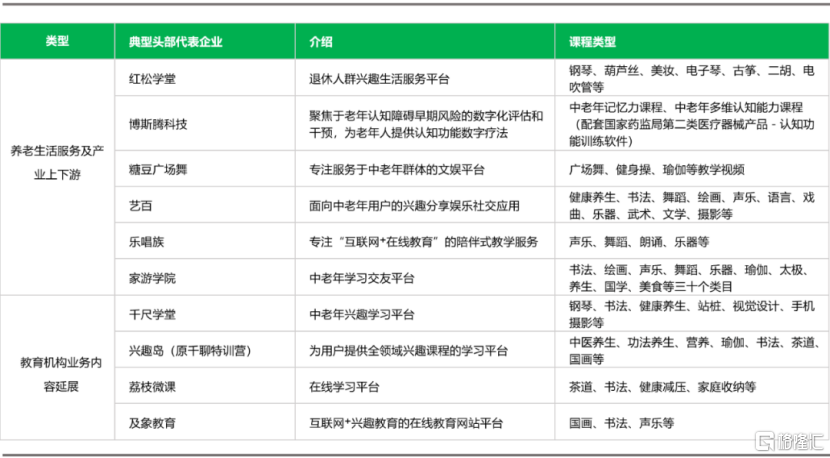The height and width of the screenshot is (458, 830).
Task: Click the company name 荔枝微课
Action: (152, 387)
